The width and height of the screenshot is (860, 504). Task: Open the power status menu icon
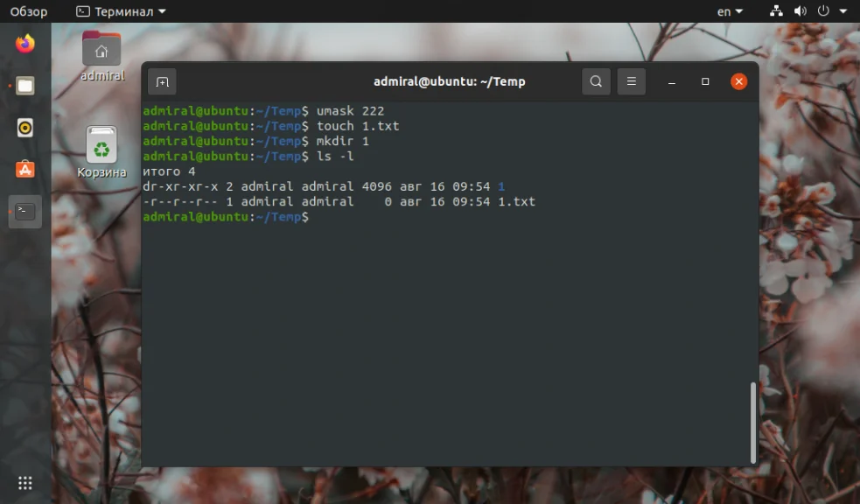(823, 11)
